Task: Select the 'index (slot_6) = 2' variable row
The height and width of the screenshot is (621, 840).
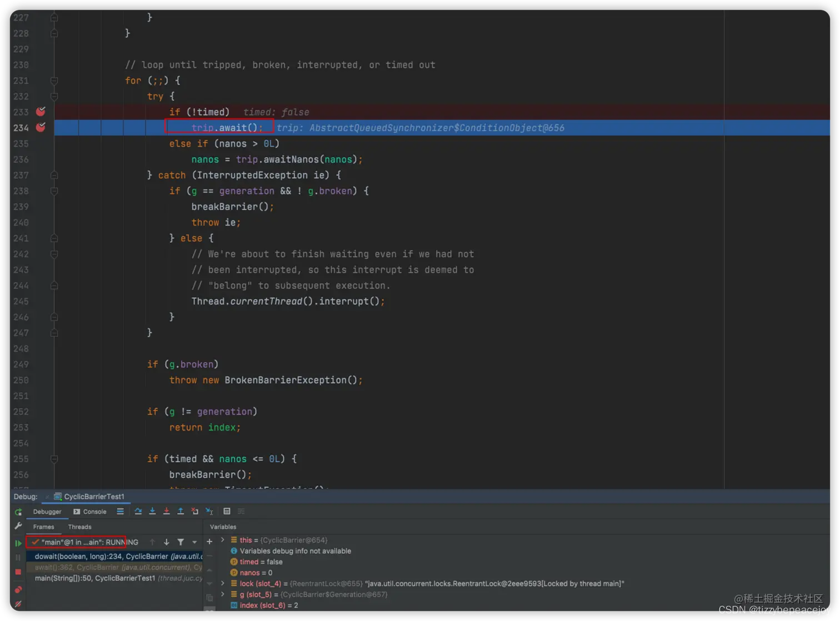Action: pos(264,605)
